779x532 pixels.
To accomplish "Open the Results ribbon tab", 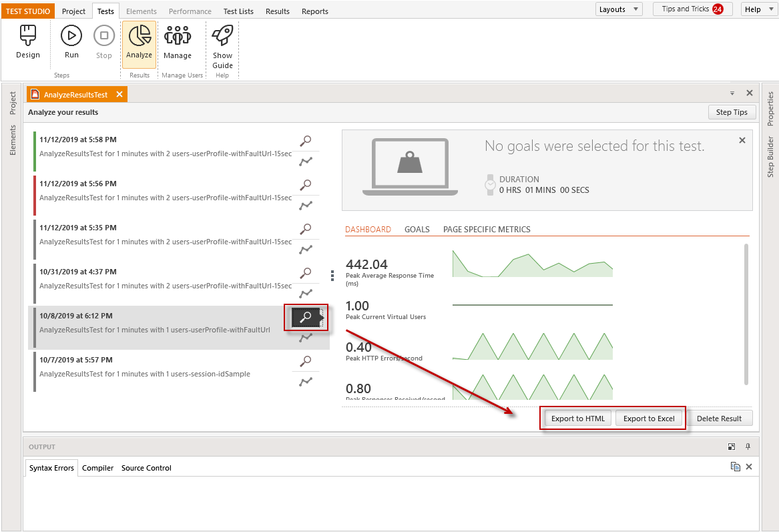I will pos(277,11).
